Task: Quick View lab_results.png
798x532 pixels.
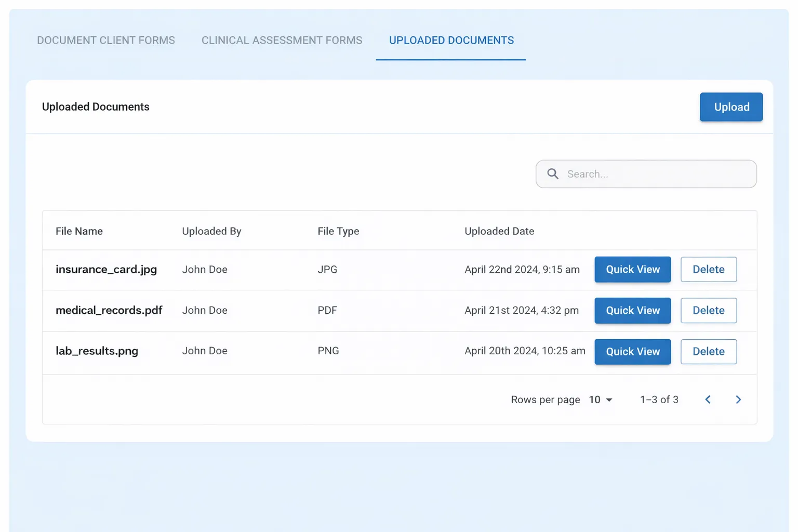Action: pos(633,352)
